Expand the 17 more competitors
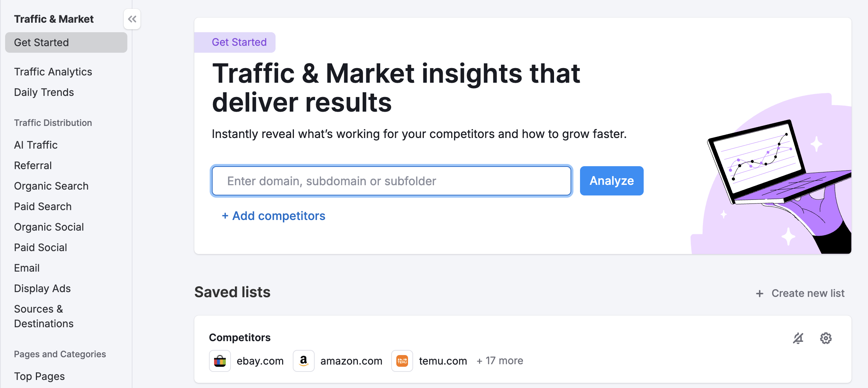 click(x=500, y=361)
